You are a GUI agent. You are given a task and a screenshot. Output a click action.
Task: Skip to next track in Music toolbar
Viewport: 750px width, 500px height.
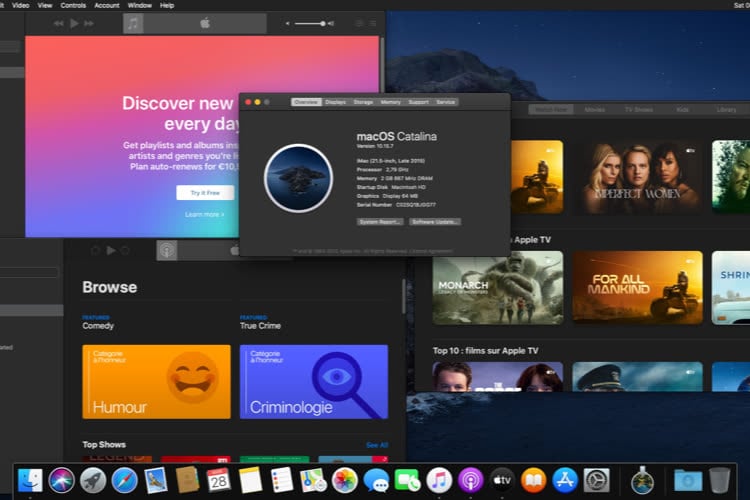(89, 23)
